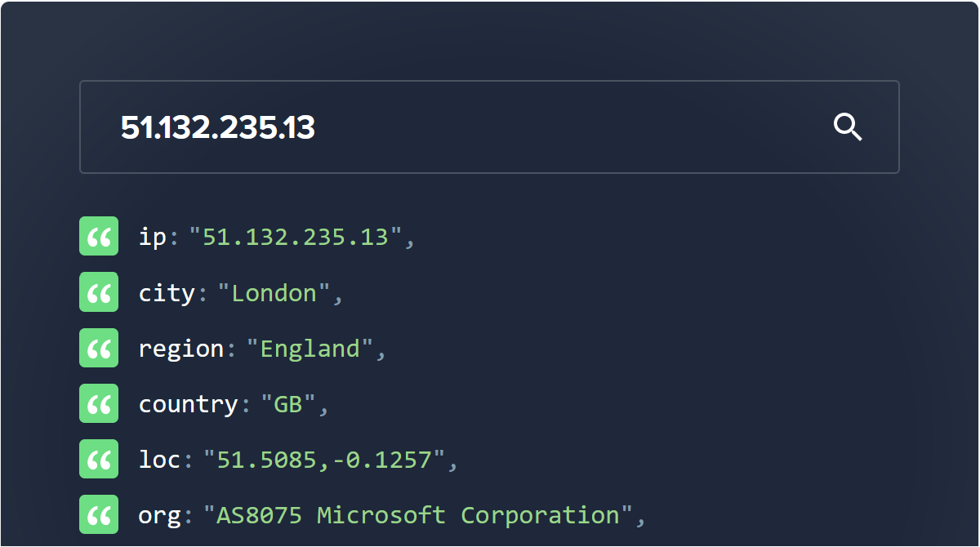Click the magnifying glass to run the lookup

[x=847, y=127]
